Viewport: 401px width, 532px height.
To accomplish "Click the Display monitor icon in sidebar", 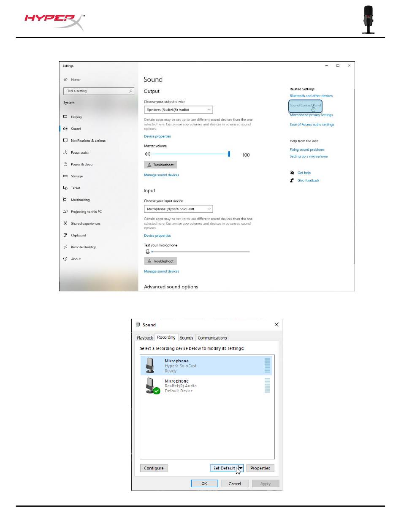I will point(65,117).
